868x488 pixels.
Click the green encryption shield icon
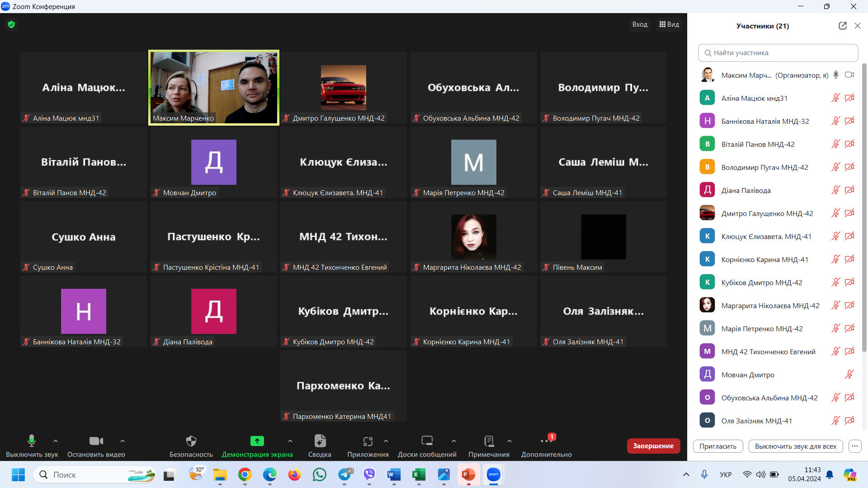tap(11, 24)
